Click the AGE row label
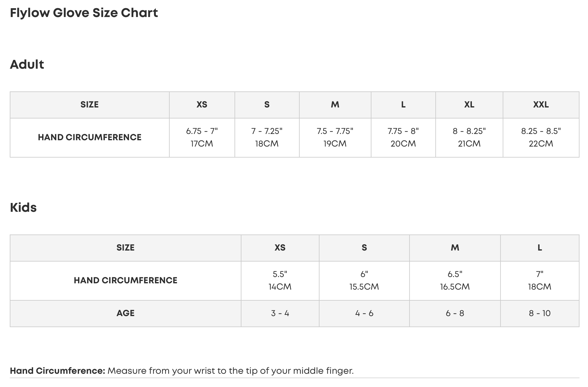Viewport: 588px width, 387px height. 125,313
